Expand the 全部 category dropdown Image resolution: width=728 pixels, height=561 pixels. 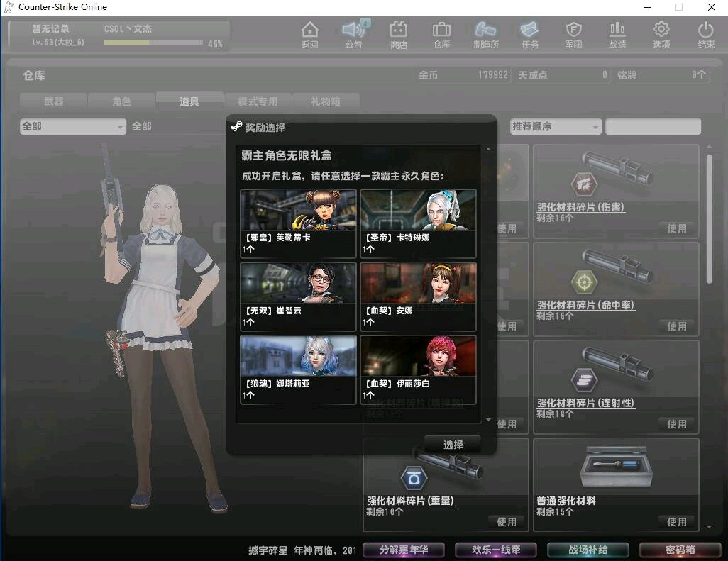(x=73, y=126)
